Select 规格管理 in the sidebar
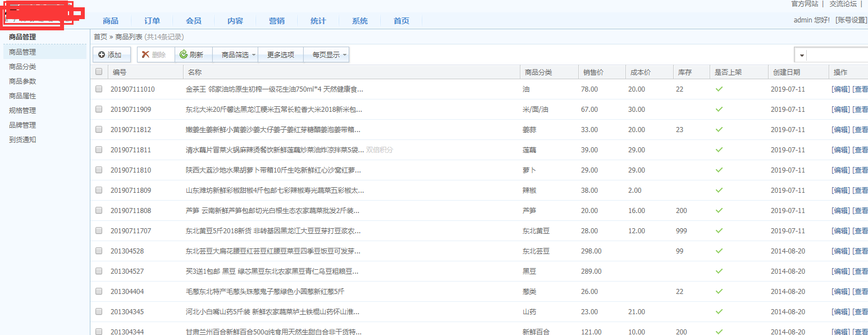The height and width of the screenshot is (335, 868). [x=22, y=110]
